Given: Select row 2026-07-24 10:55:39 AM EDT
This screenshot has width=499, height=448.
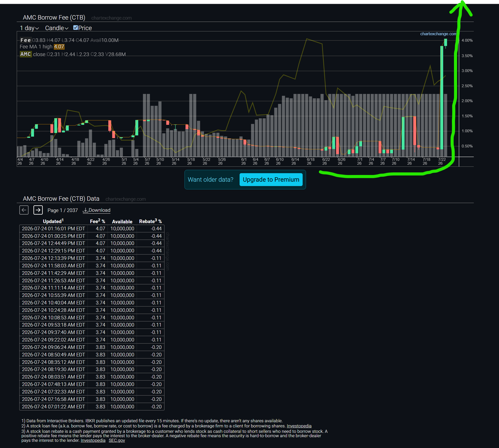Looking at the screenshot, I should pyautogui.click(x=92, y=295).
